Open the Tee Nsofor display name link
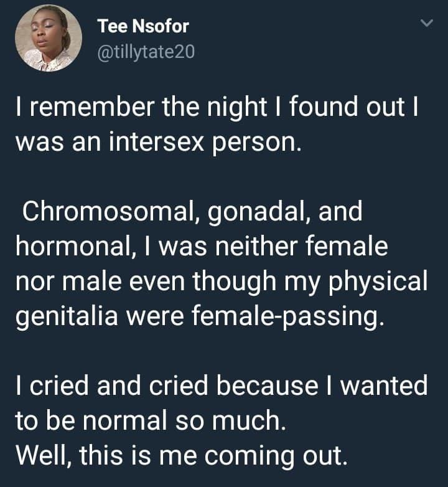 pos(143,27)
